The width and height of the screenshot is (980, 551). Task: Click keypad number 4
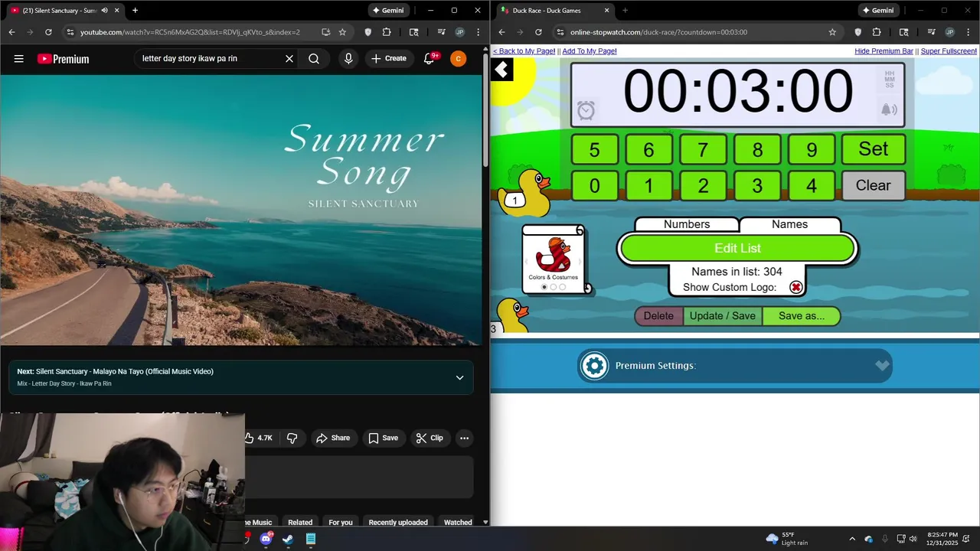(812, 185)
